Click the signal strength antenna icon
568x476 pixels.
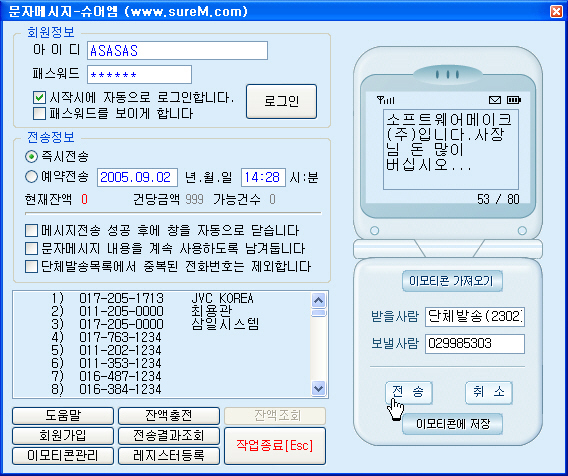(386, 100)
